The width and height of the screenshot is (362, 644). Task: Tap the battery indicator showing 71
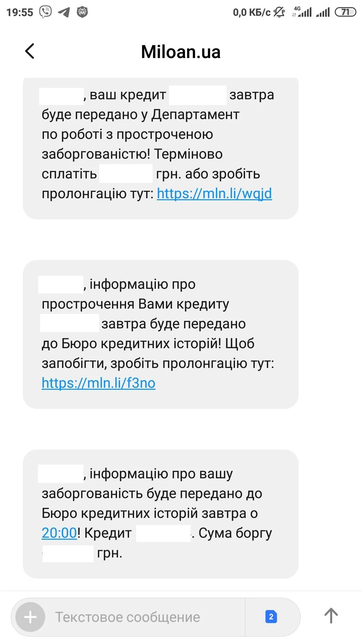[345, 12]
